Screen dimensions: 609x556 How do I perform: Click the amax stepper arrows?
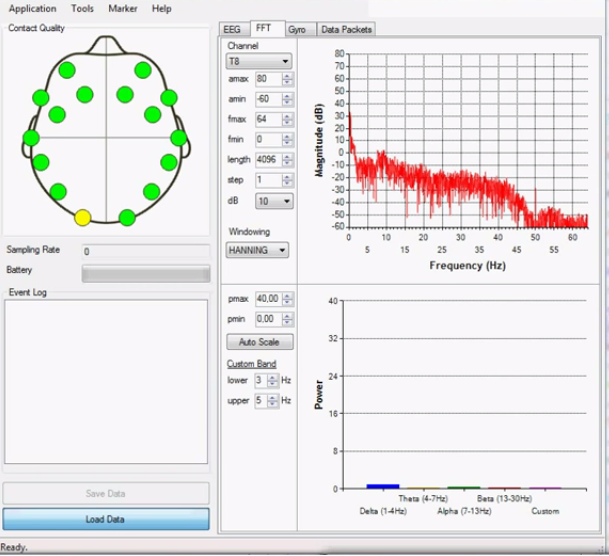pyautogui.click(x=287, y=79)
